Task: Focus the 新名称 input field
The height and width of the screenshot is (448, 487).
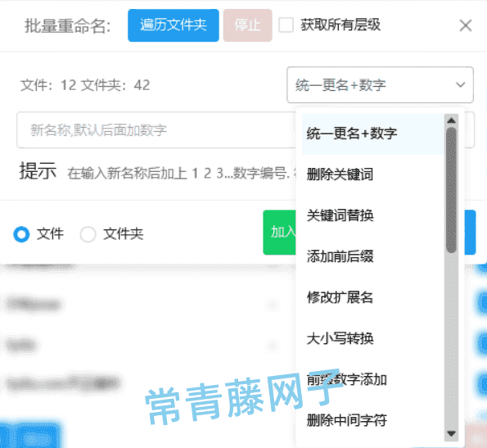Action: [156, 130]
